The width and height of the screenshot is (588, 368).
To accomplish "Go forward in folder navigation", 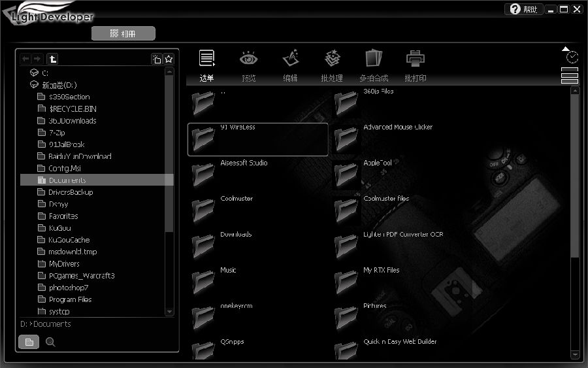I will click(37, 59).
